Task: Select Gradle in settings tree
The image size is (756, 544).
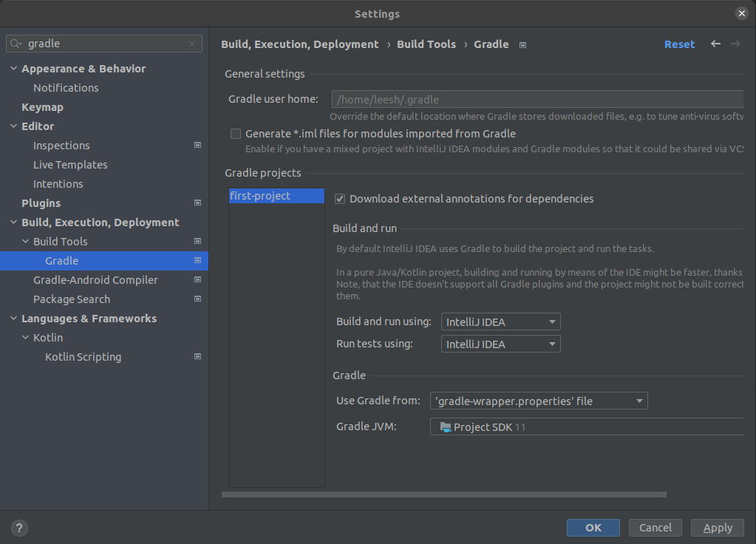Action: click(x=104, y=260)
